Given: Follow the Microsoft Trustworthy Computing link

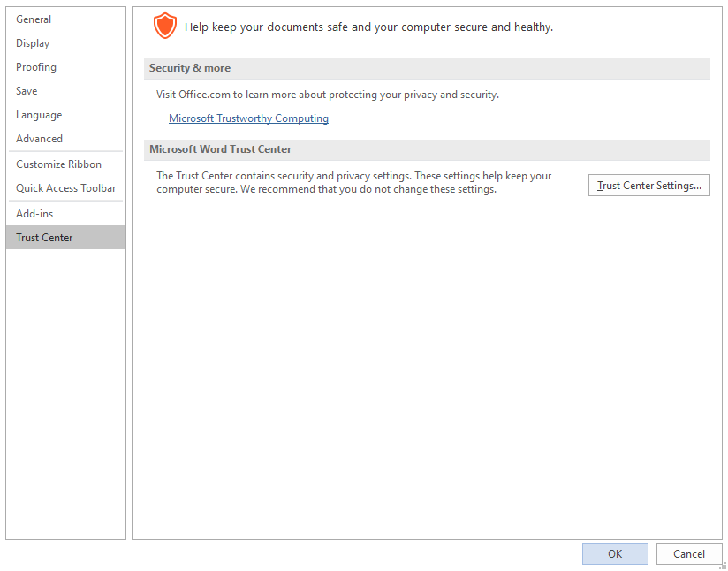Looking at the screenshot, I should click(248, 118).
